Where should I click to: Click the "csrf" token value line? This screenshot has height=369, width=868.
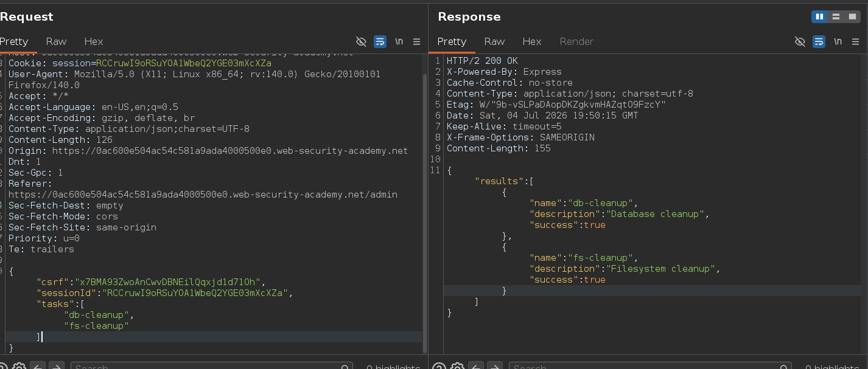pyautogui.click(x=151, y=282)
